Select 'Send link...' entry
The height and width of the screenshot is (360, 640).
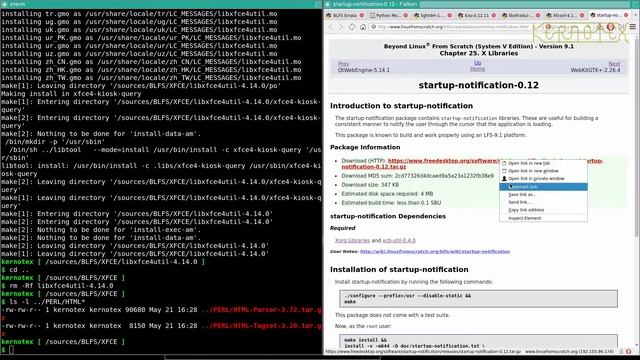[x=543, y=202]
